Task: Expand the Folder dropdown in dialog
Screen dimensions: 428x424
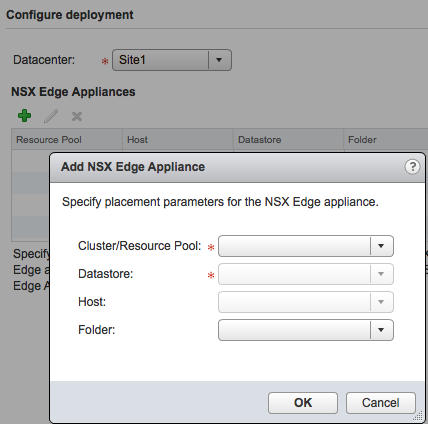Action: [x=306, y=330]
